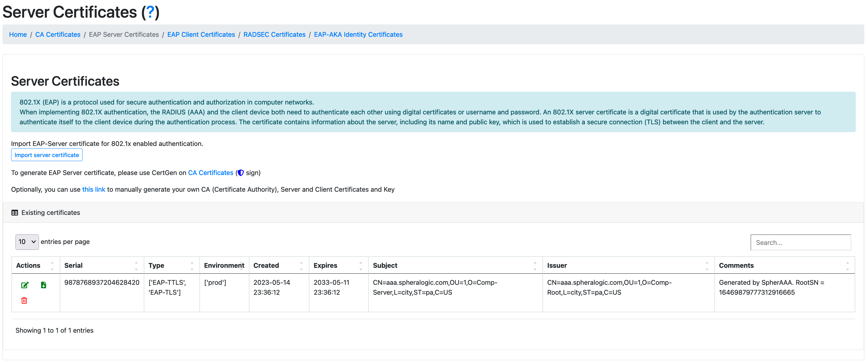Click the 'Server Certificates' section heading
The width and height of the screenshot is (868, 363).
[65, 81]
